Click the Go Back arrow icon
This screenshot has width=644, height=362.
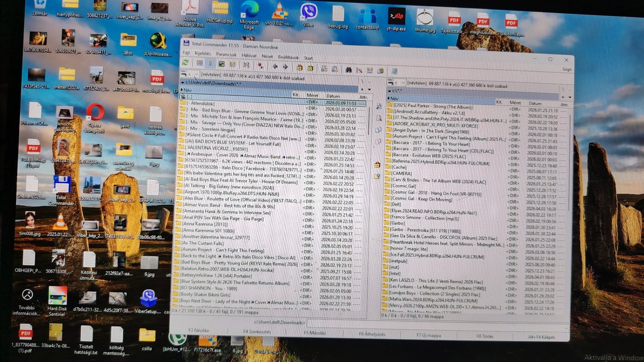pos(275,66)
